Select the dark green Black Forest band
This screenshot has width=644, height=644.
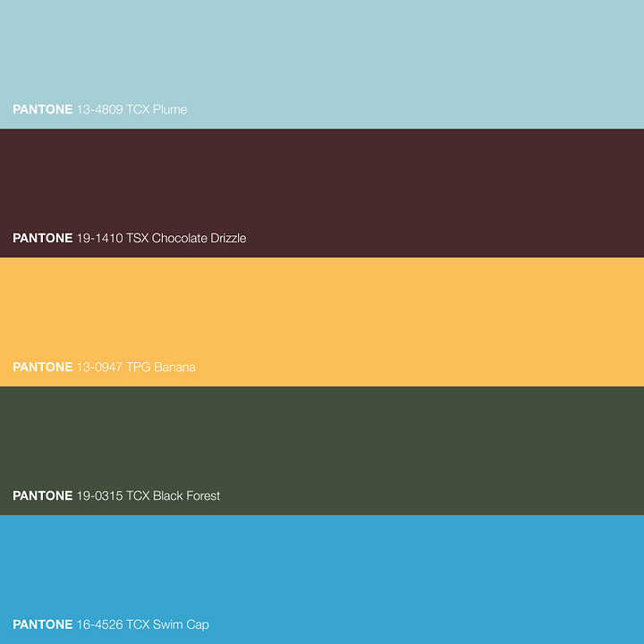(322, 451)
